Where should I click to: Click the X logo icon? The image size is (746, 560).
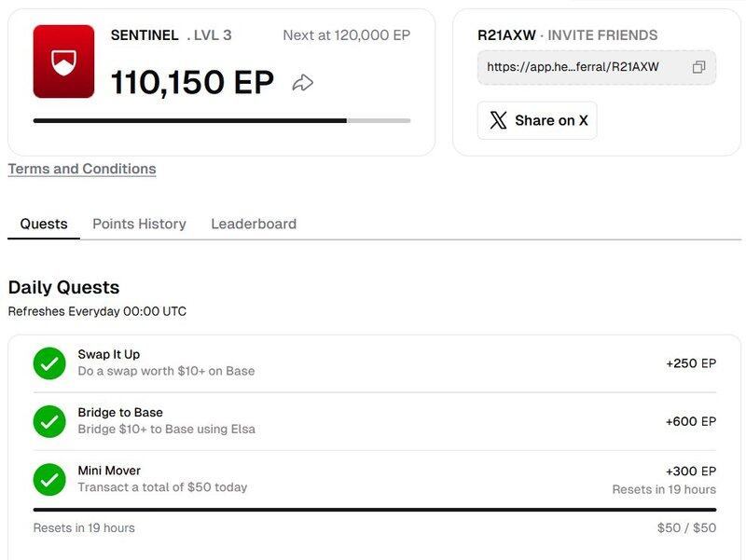(x=499, y=120)
